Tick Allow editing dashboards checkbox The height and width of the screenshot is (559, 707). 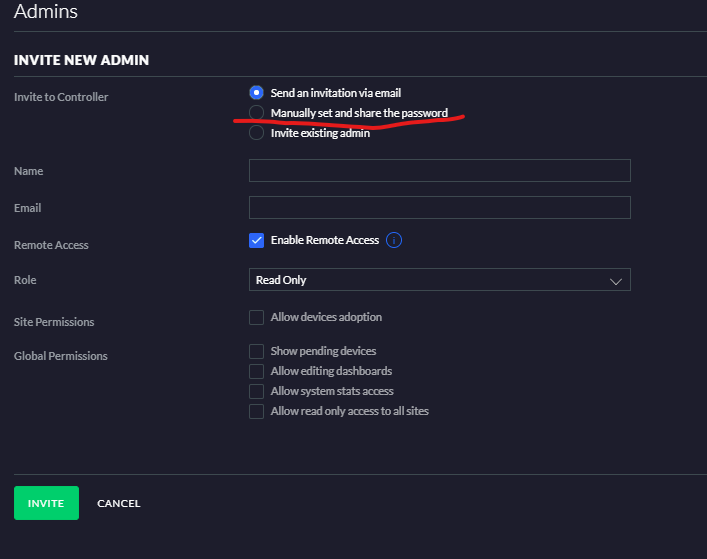coord(257,372)
